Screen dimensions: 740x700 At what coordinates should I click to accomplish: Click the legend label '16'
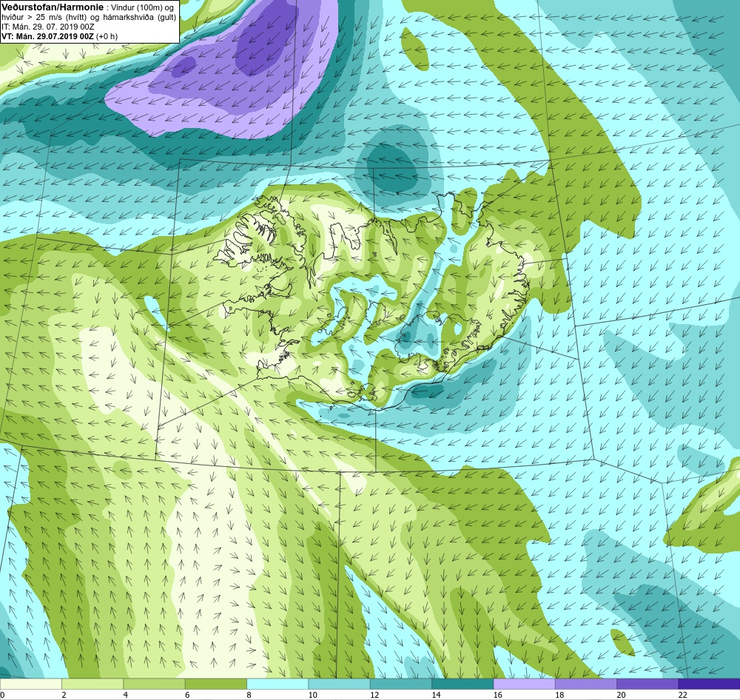pyautogui.click(x=497, y=695)
